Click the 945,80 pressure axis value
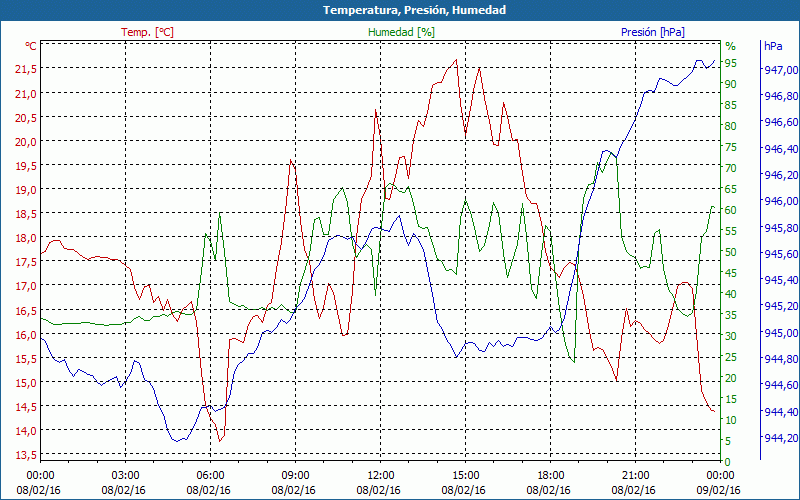Viewport: 800px width, 500px height. click(781, 228)
